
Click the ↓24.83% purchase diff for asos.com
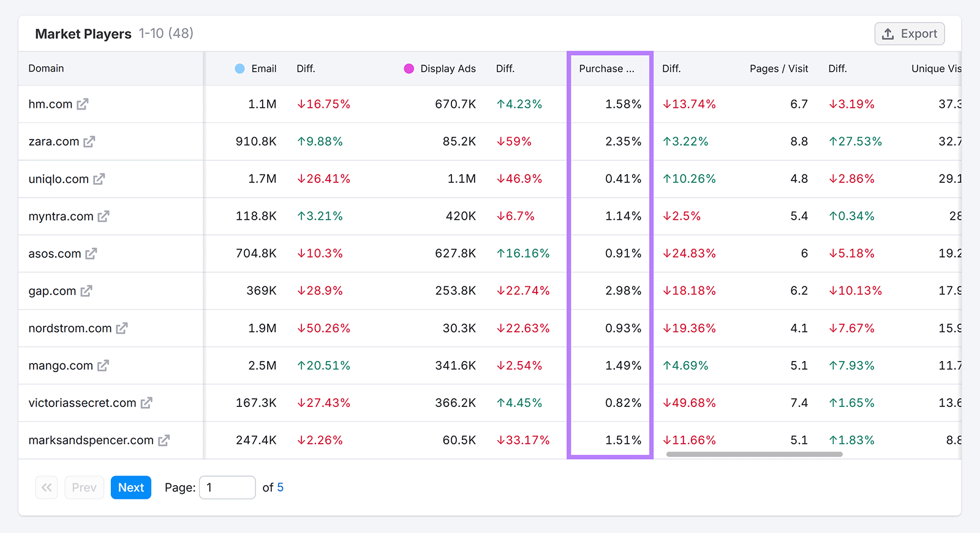pyautogui.click(x=689, y=253)
